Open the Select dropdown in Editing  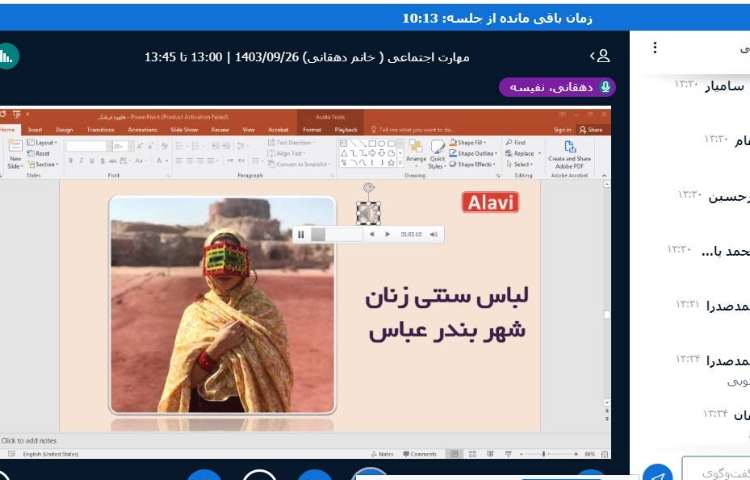pyautogui.click(x=519, y=164)
